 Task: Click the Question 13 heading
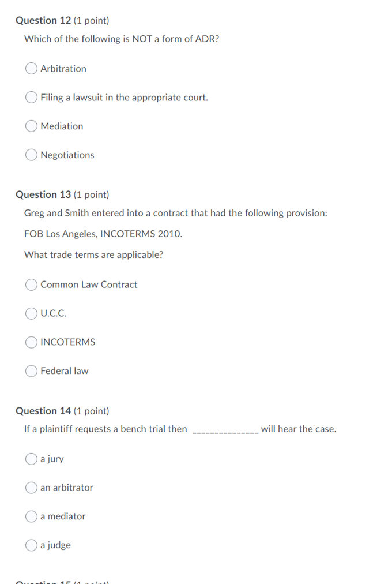pos(62,194)
